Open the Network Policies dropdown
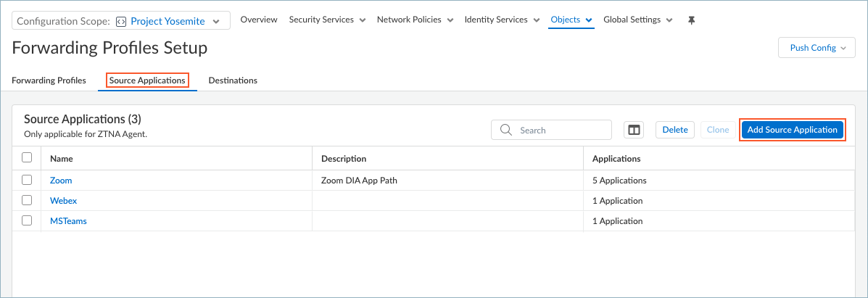Viewport: 868px width, 298px height. point(415,20)
